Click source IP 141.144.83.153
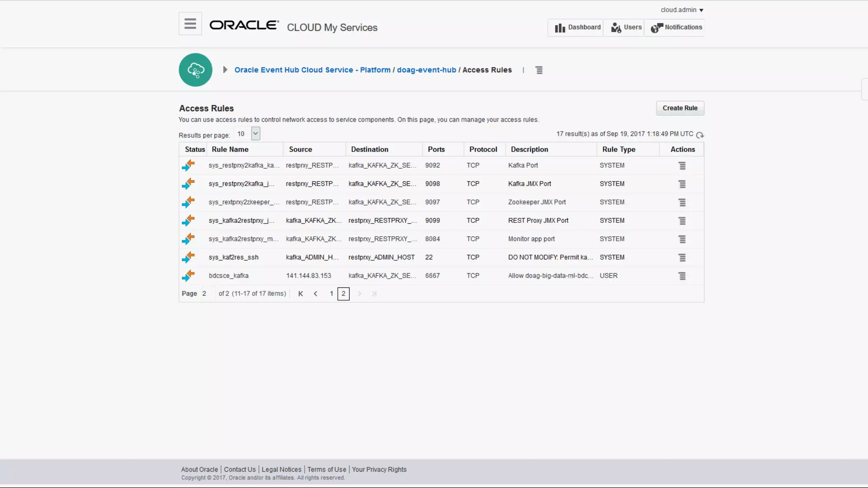Screen dimensions: 868x488 (x=309, y=276)
